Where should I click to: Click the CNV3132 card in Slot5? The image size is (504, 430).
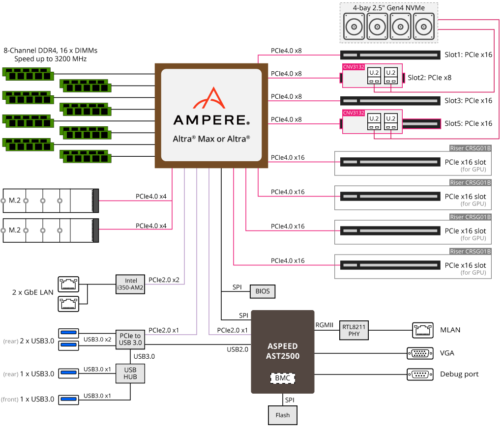(x=372, y=122)
